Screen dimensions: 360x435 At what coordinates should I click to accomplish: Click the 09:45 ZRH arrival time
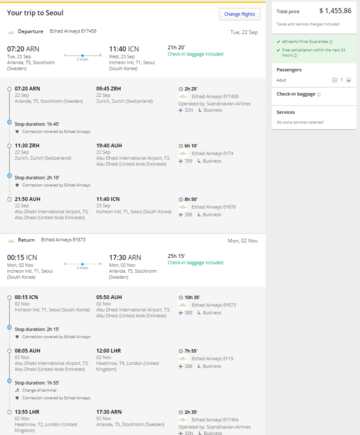pos(109,89)
